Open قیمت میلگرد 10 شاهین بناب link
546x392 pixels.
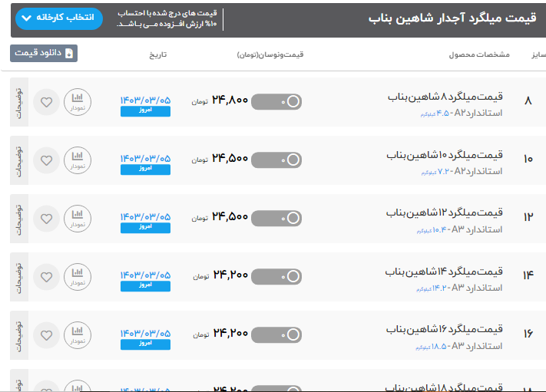click(444, 156)
